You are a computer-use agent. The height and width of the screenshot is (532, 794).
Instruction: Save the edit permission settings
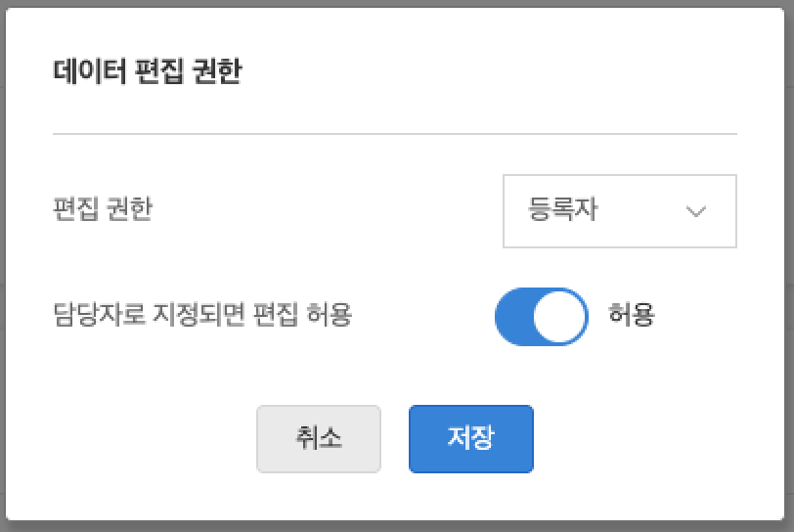tap(470, 439)
